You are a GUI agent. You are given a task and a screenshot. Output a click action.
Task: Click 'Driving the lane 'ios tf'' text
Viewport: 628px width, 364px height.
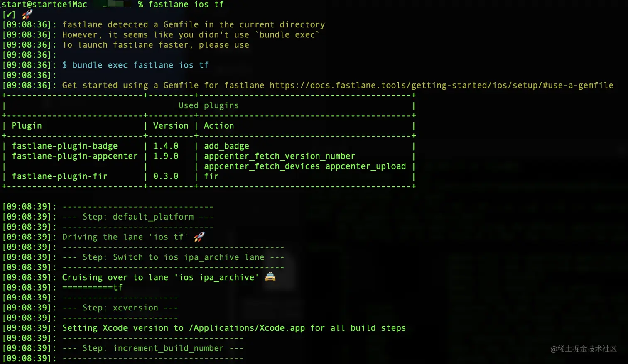click(x=125, y=237)
